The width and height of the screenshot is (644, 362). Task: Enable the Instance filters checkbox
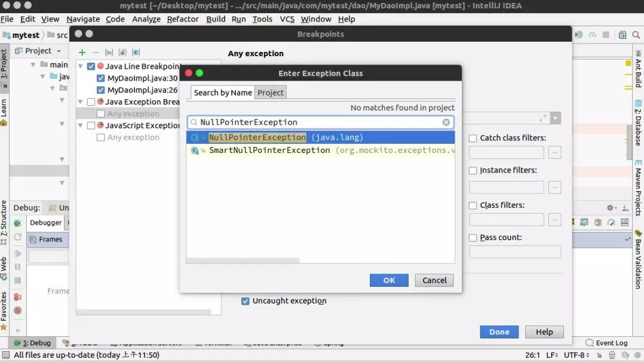point(473,170)
